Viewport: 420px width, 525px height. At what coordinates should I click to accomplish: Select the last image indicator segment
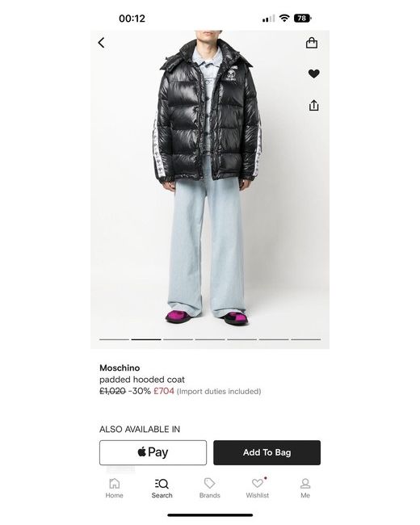click(306, 339)
